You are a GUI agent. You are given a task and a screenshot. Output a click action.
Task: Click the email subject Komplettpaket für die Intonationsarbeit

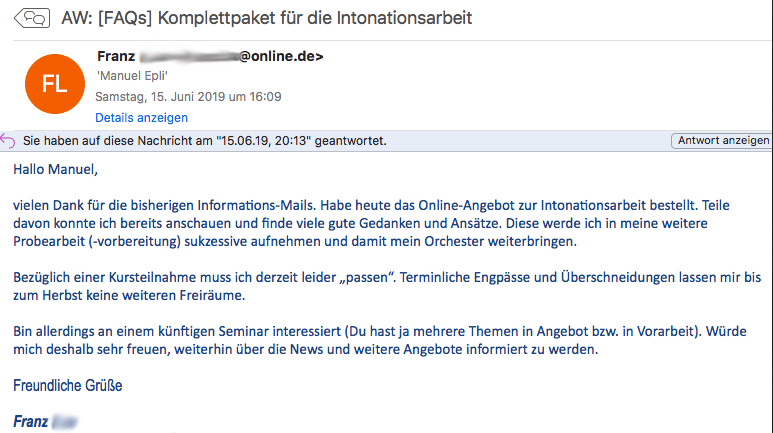(315, 18)
